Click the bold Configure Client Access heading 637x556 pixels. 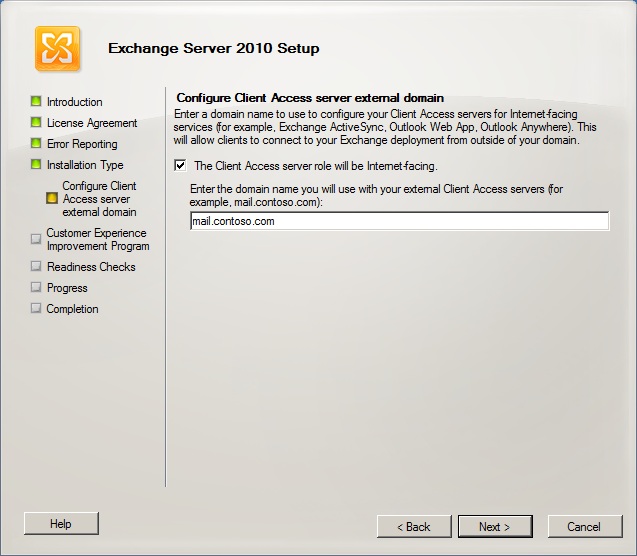pos(310,98)
